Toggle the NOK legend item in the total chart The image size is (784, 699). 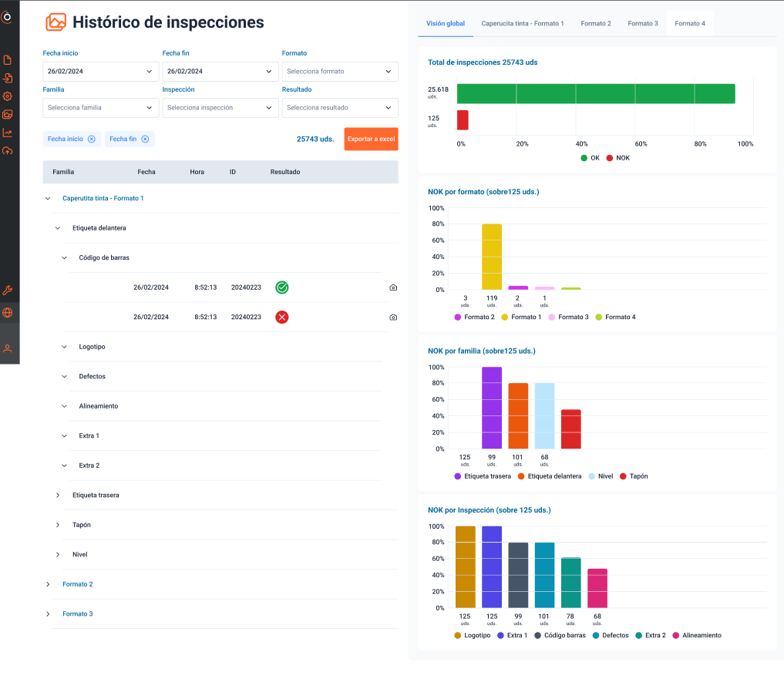[617, 158]
